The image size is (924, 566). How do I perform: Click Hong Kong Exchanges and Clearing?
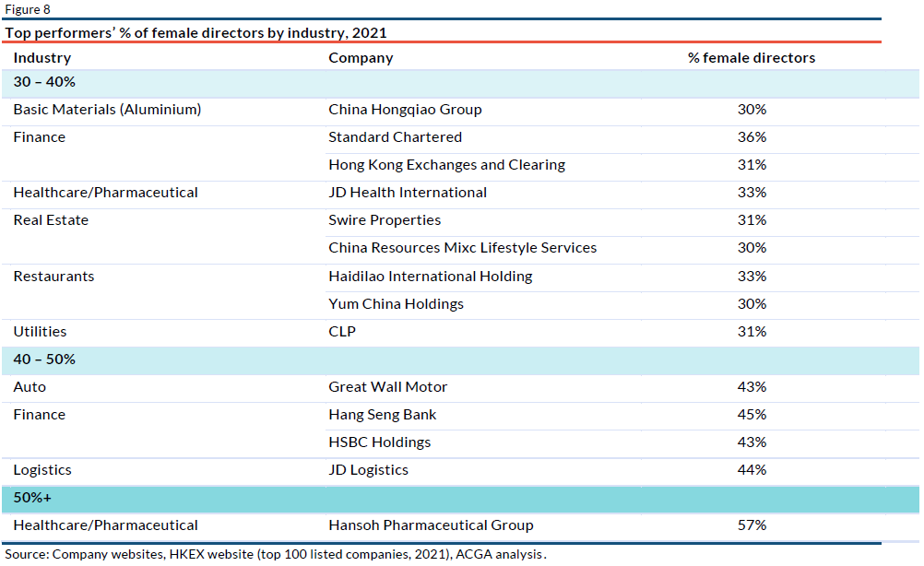[446, 165]
